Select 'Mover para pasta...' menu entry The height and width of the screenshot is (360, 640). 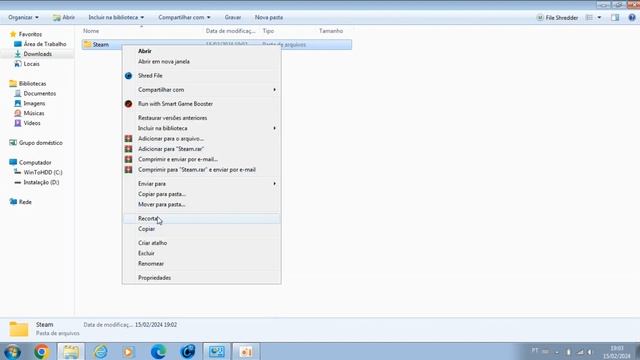201,204
